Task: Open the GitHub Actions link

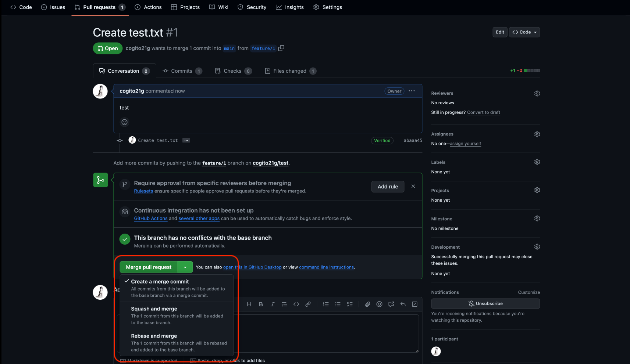Action: [x=151, y=218]
